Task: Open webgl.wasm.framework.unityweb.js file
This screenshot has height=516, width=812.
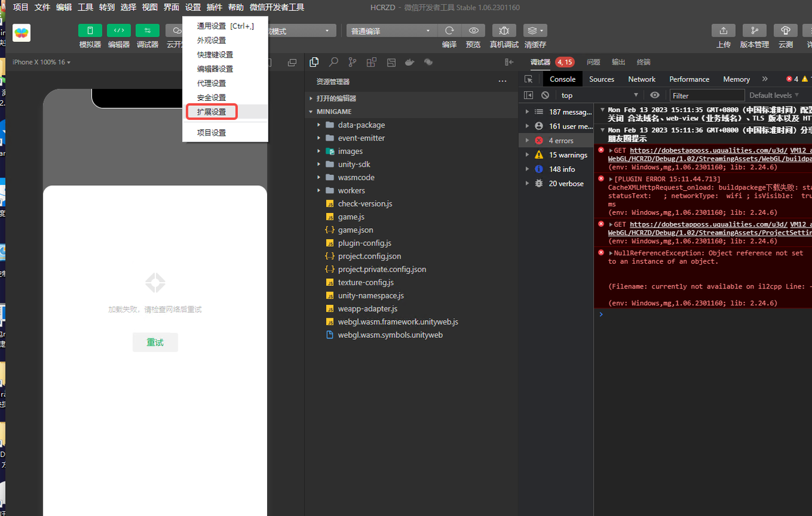Action: [411, 321]
